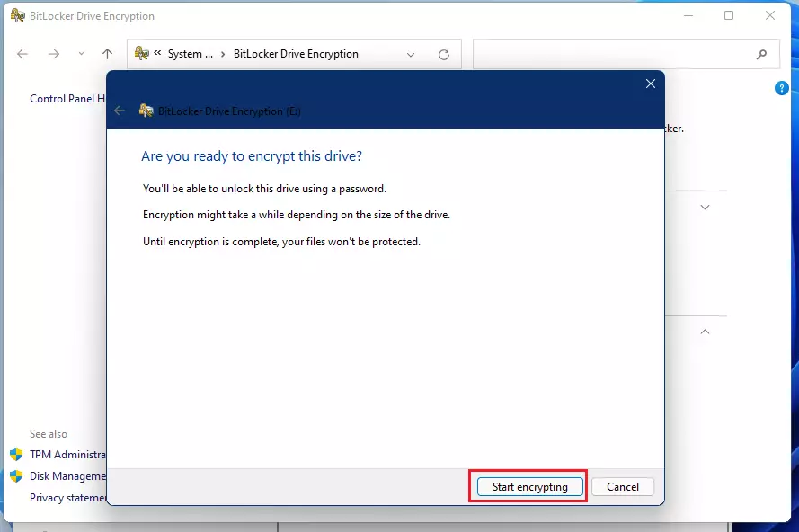This screenshot has height=532, width=799.
Task: Open Privacy statement link
Action: (x=67, y=497)
